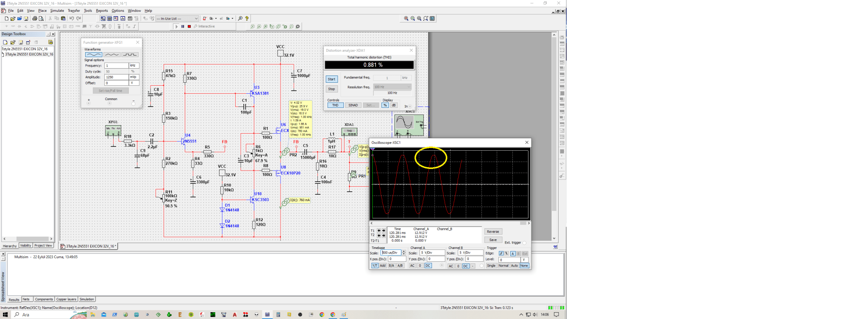Switch to the Visibility tab
This screenshot has width=868, height=319.
pyautogui.click(x=25, y=246)
